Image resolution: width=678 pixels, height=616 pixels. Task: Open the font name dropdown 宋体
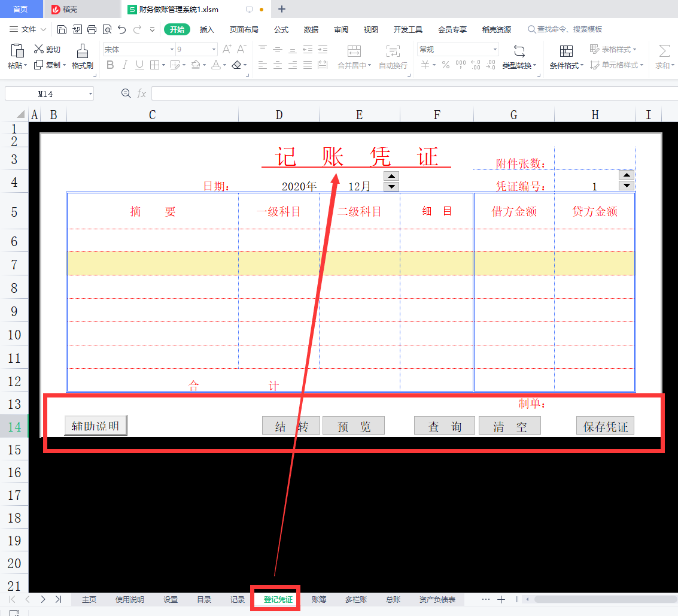click(172, 49)
